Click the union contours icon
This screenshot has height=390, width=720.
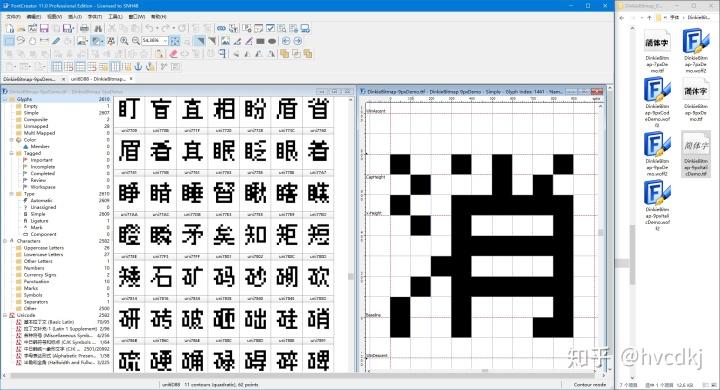coord(285,54)
